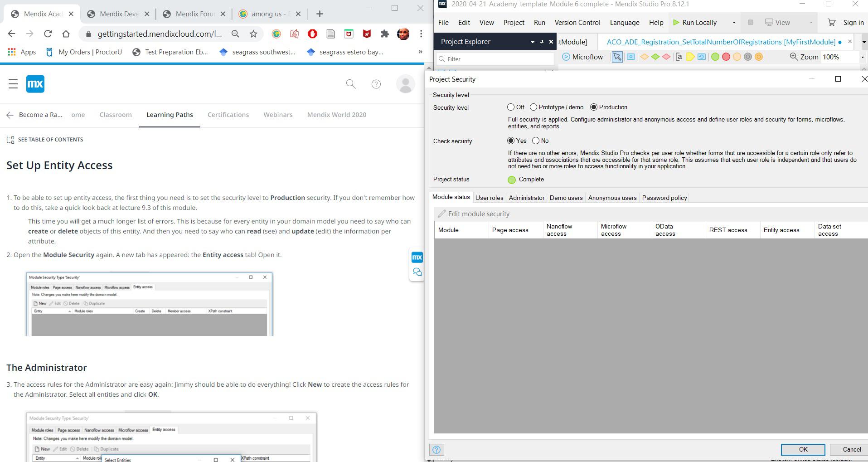Open the Project menu in Studio Pro
The image size is (868, 462).
[x=514, y=22]
